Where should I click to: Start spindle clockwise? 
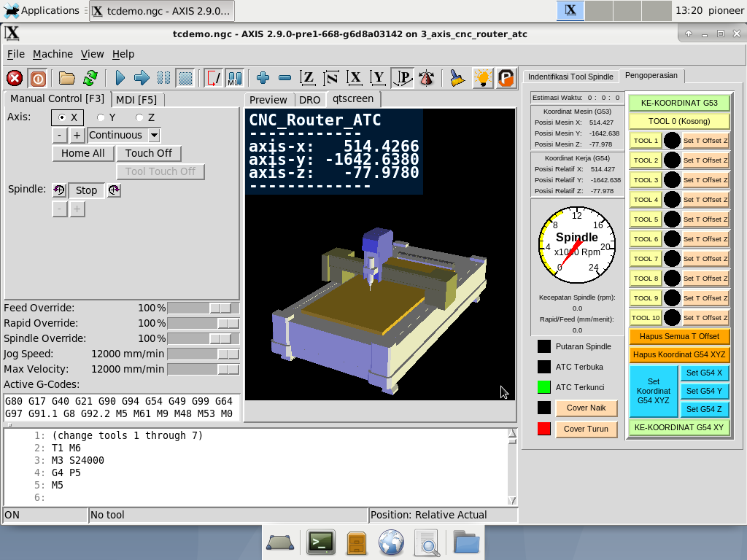click(x=114, y=190)
